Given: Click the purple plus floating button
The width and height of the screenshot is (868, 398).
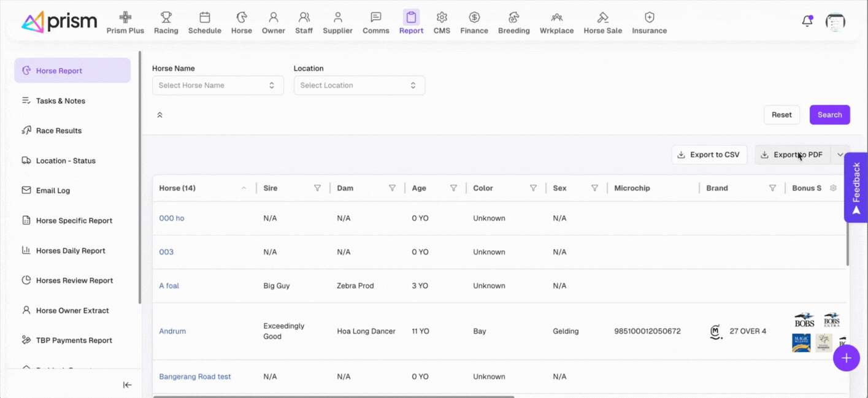Looking at the screenshot, I should (846, 358).
